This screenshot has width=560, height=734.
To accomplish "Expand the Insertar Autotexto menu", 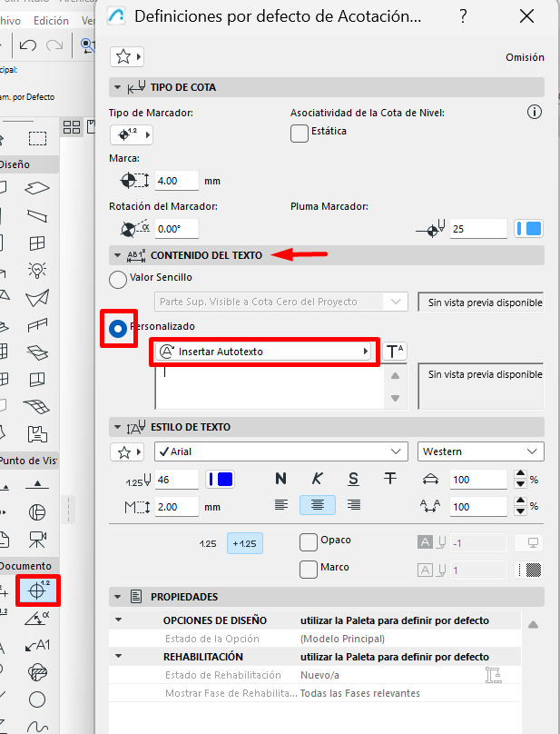I will (264, 351).
